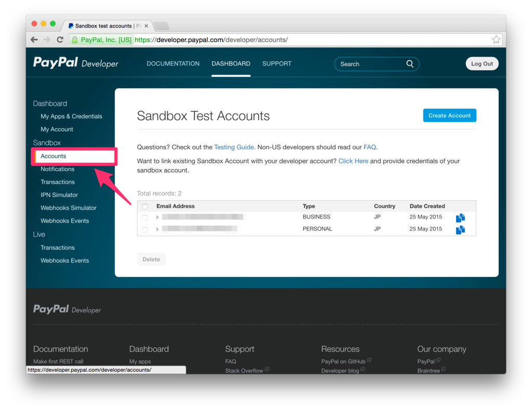Expand the PERSONAL account row details
532x411 pixels.
click(x=157, y=229)
